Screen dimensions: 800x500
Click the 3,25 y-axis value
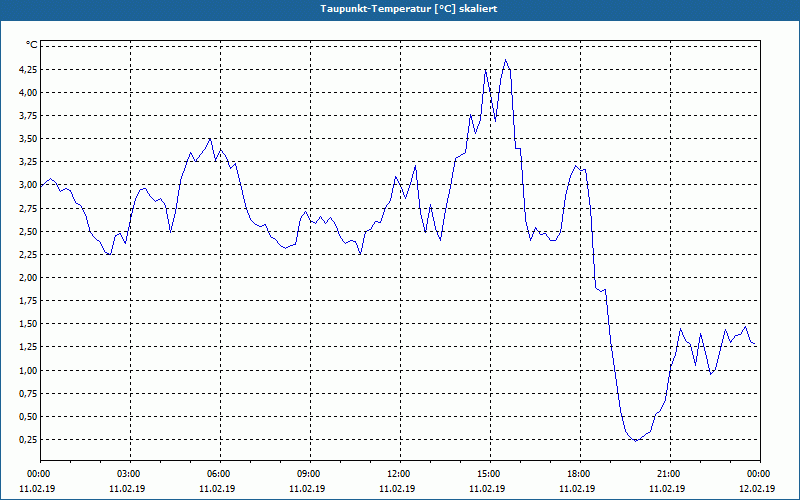[x=28, y=162]
